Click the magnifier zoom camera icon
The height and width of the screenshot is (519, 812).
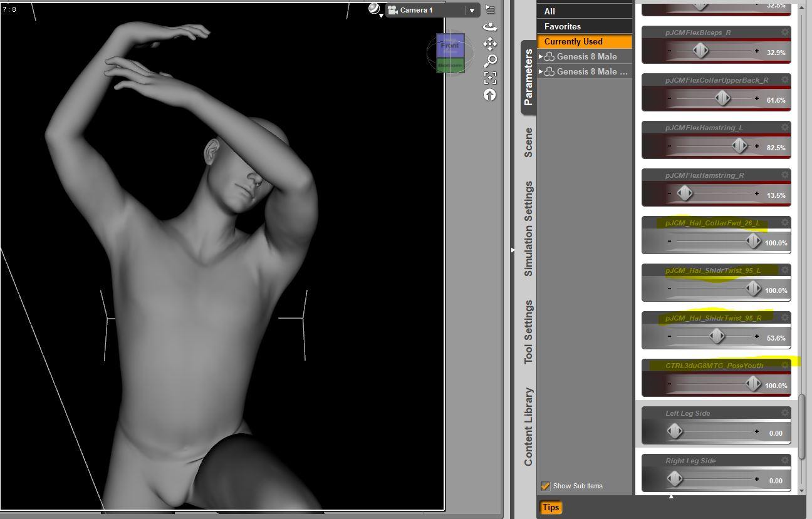pyautogui.click(x=490, y=61)
